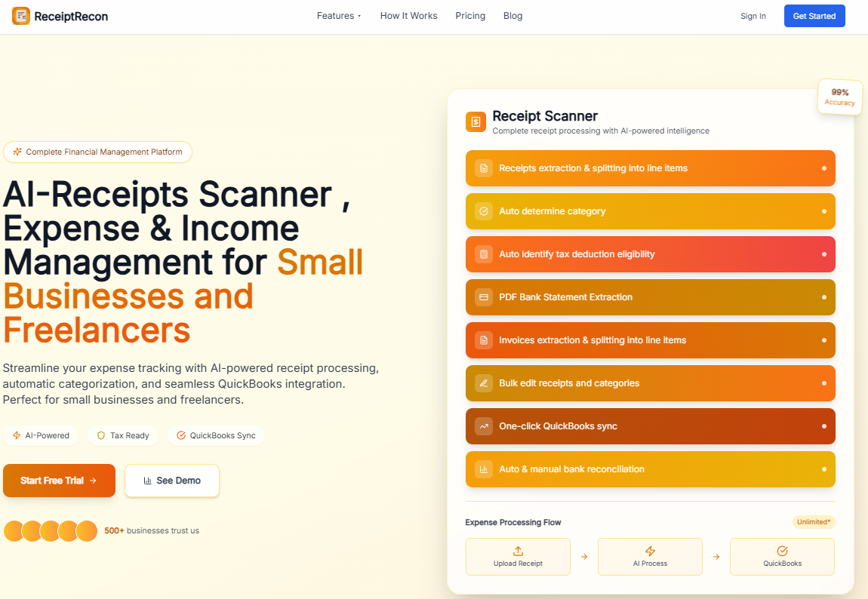Open the Sign In link
This screenshot has width=868, height=599.
[753, 15]
